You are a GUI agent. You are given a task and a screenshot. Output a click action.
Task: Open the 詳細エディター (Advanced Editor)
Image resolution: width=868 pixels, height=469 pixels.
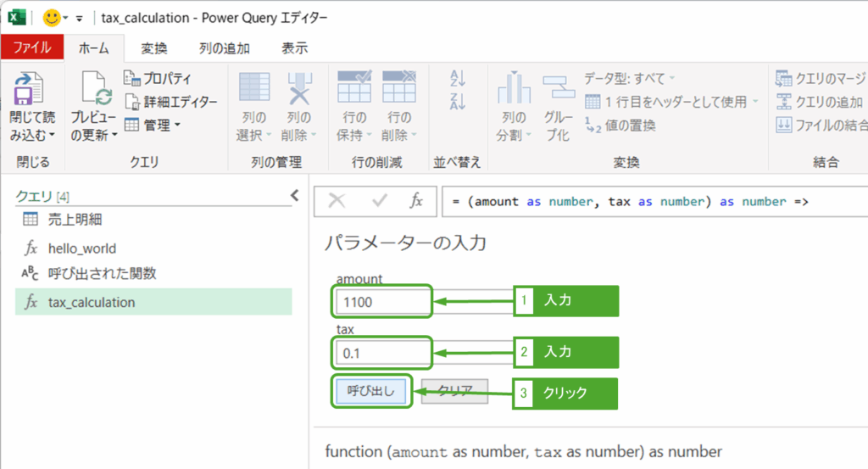pyautogui.click(x=170, y=102)
